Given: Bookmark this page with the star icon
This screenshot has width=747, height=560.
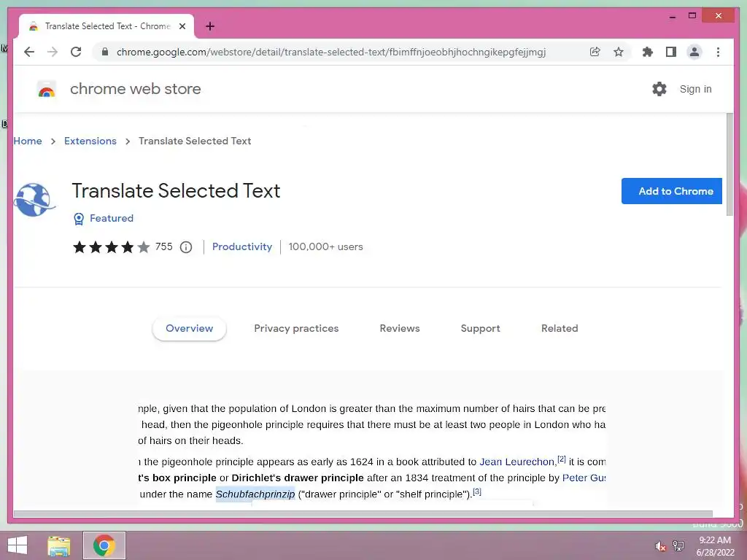Looking at the screenshot, I should click(619, 52).
